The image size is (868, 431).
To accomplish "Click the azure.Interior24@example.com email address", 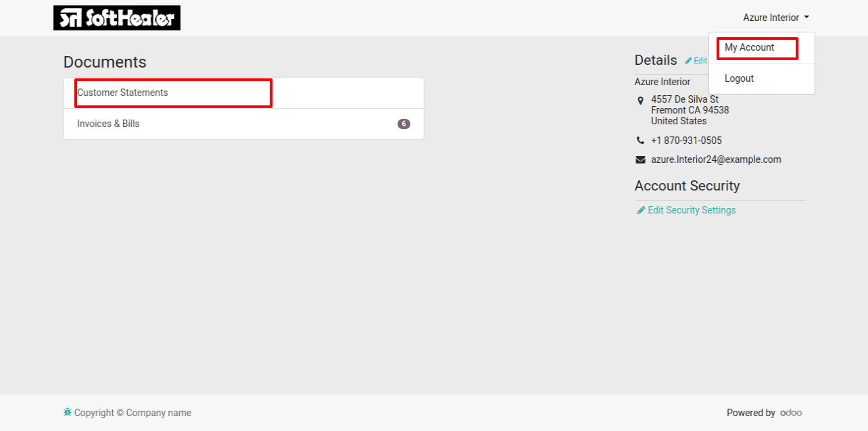I will 716,160.
